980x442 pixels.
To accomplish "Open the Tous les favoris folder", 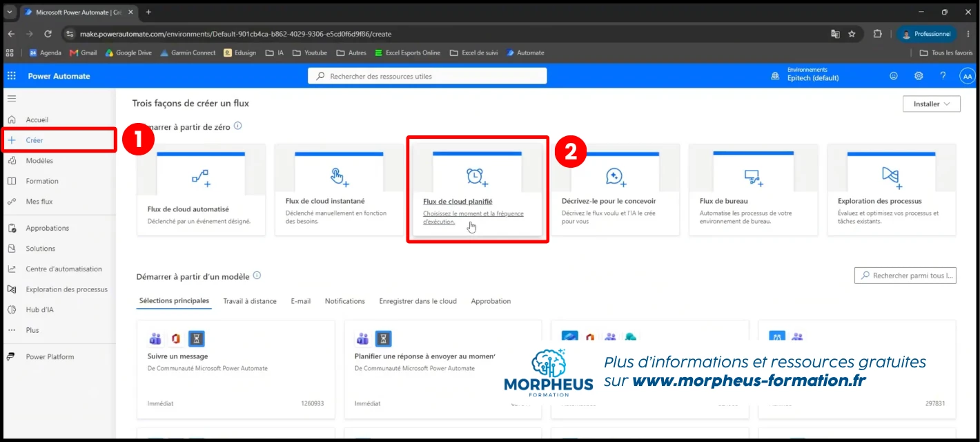I will 946,52.
